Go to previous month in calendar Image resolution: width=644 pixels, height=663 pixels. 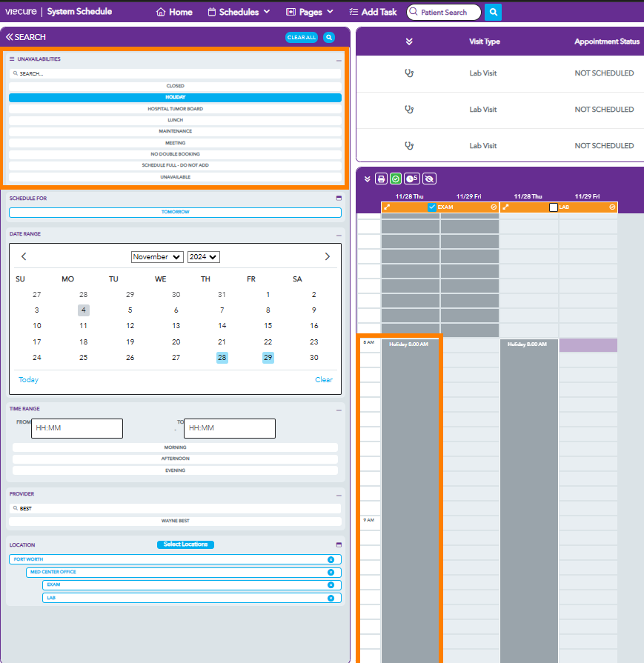point(24,256)
